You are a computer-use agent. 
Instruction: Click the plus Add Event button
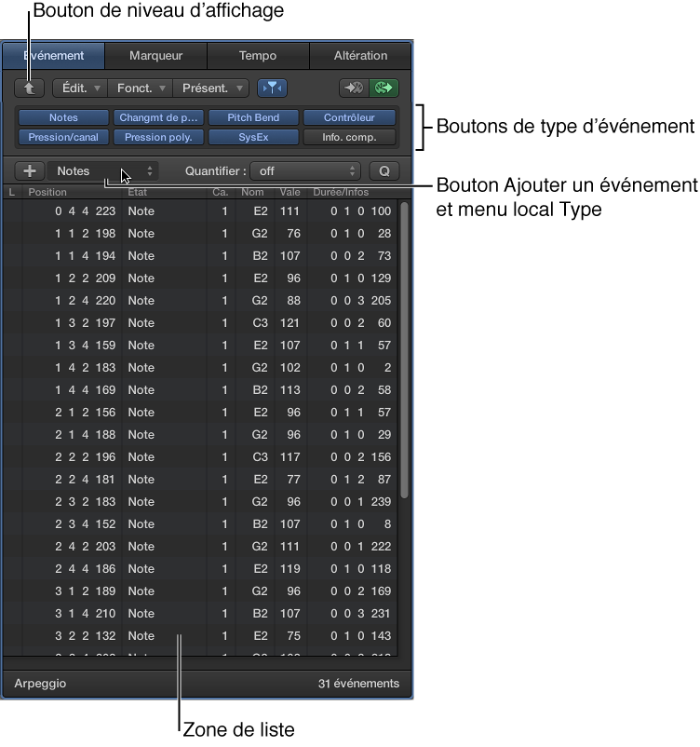coord(30,171)
